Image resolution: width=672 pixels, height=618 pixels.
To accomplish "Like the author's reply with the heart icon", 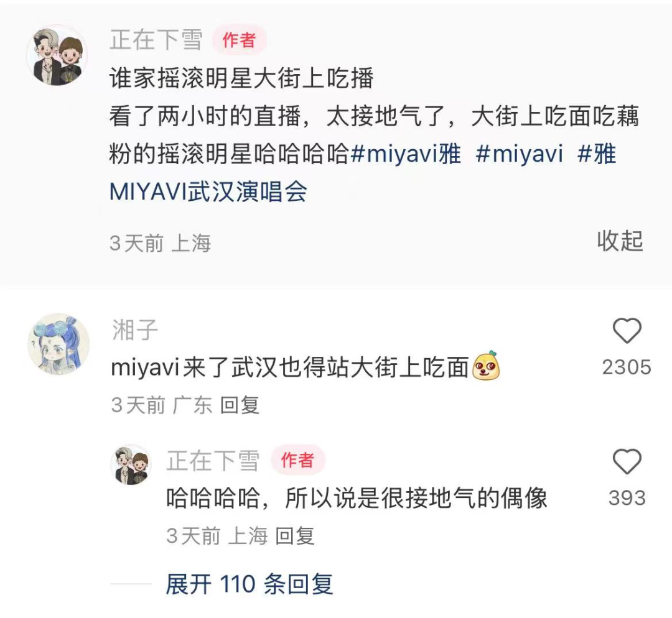I will pyautogui.click(x=627, y=461).
